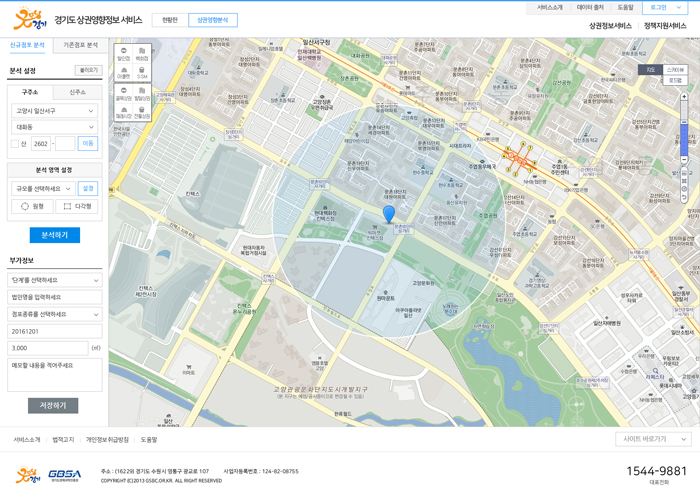Switch to the 기존점포 분석 tab
Screen dimensions: 700x501
click(x=81, y=45)
